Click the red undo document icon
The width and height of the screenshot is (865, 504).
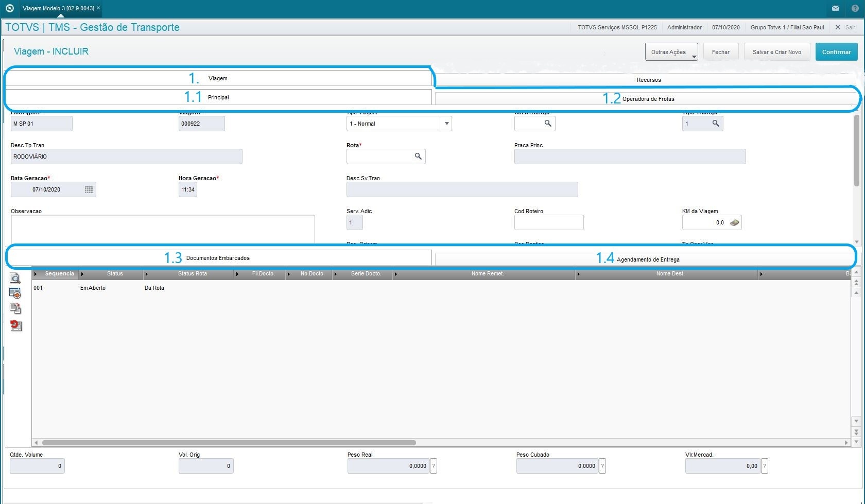click(x=16, y=325)
